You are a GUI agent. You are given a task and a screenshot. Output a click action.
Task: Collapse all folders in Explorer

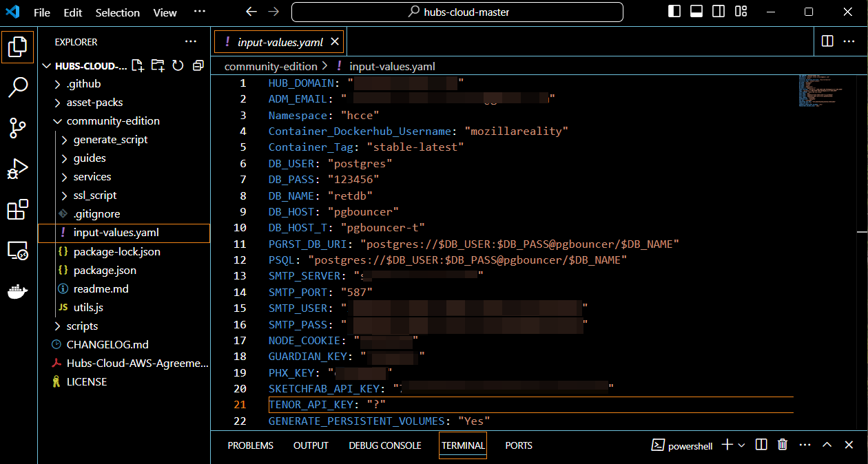pos(198,65)
